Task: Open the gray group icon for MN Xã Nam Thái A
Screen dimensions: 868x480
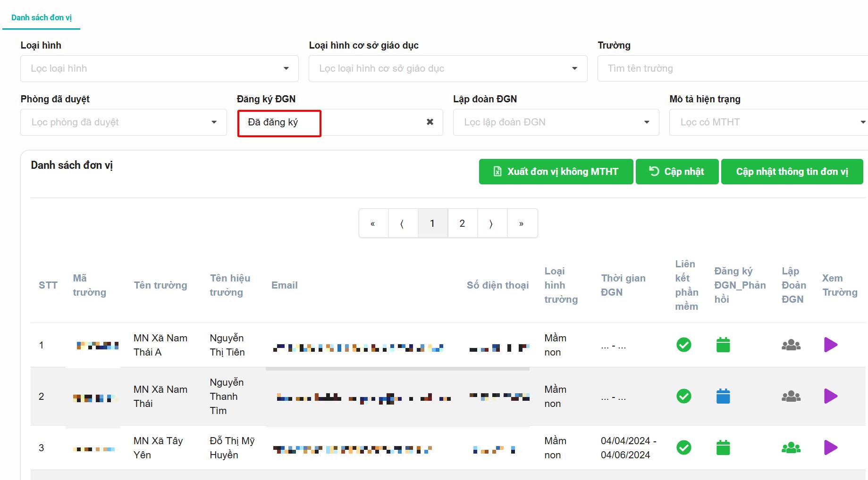Action: [791, 345]
